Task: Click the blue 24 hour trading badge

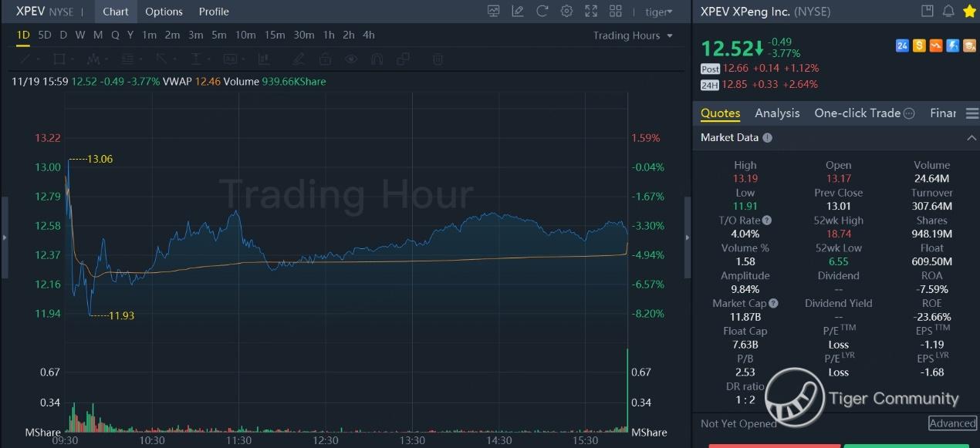Action: [902, 45]
